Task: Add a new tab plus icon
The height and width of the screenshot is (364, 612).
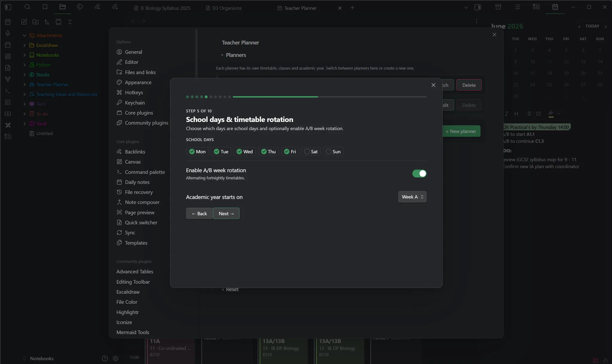Action: [352, 8]
